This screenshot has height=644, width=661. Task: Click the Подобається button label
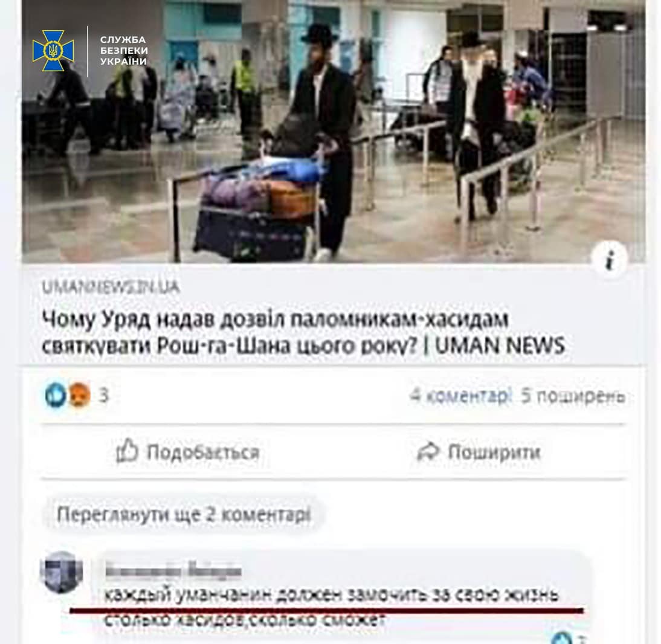203,452
